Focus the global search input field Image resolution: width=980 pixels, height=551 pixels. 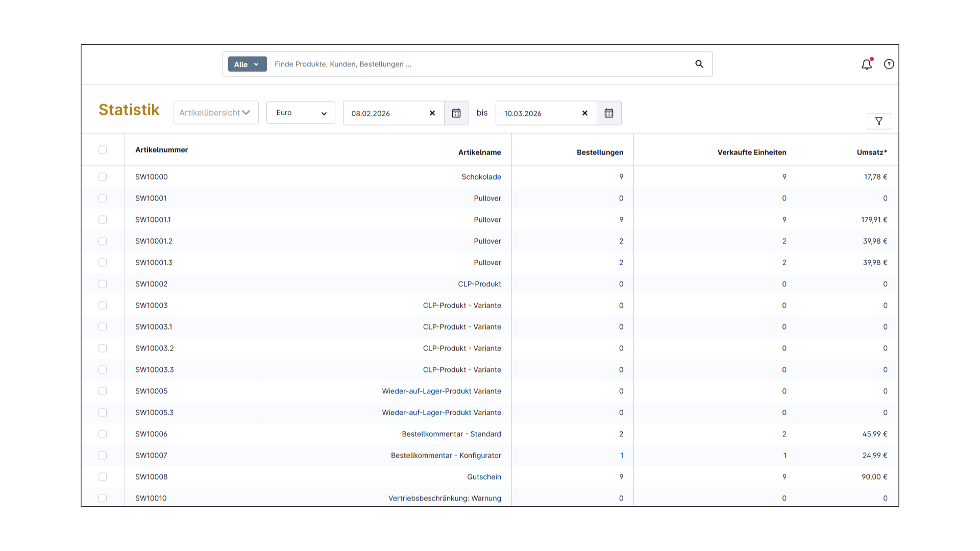click(475, 64)
